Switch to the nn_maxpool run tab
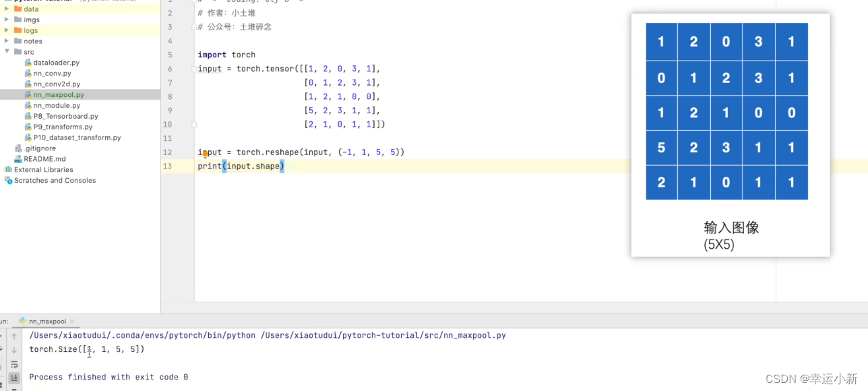This screenshot has height=391, width=868. tap(47, 322)
